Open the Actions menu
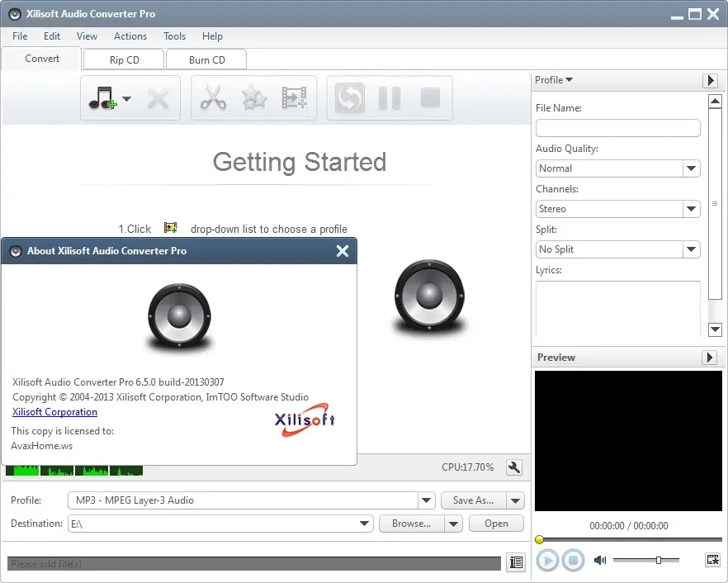728x583 pixels. [130, 36]
